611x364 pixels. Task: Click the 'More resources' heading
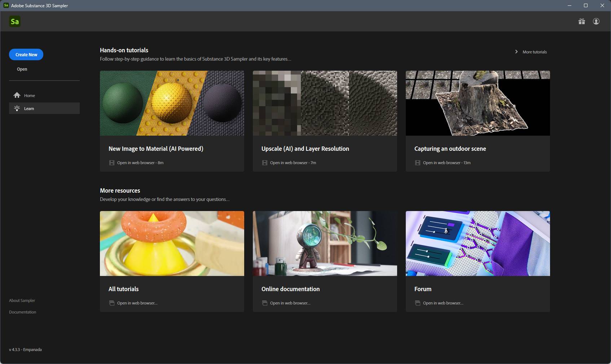(x=120, y=190)
